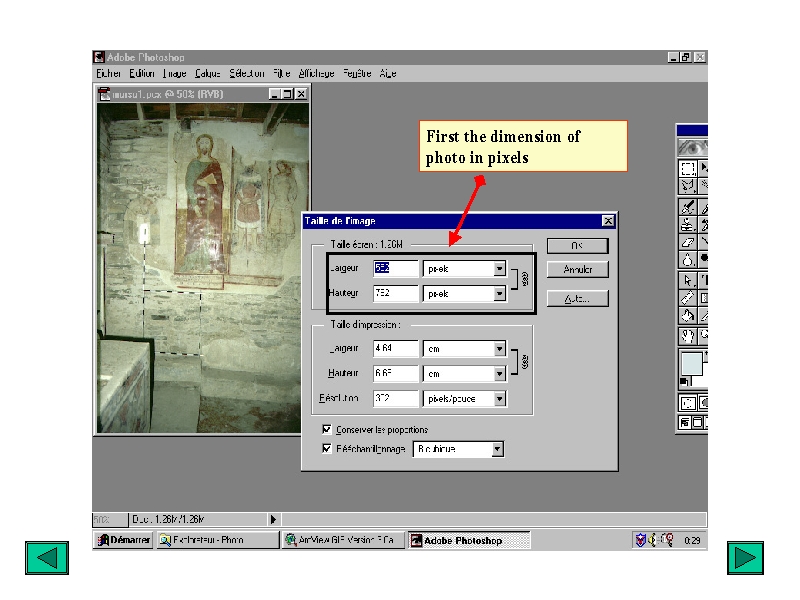This screenshot has height=600, width=800.
Task: Click status bar zoom percentage field
Action: (x=110, y=519)
